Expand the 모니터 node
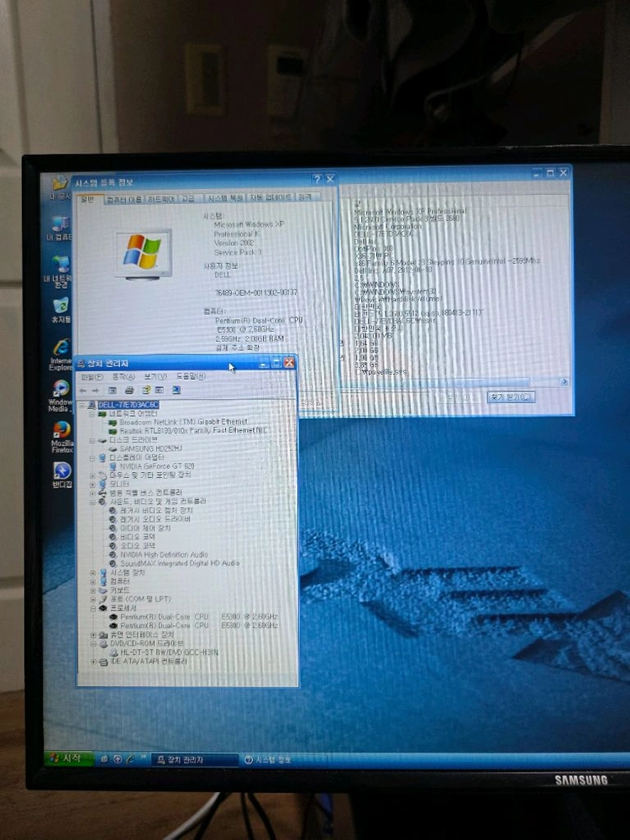This screenshot has height=840, width=630. click(x=92, y=485)
